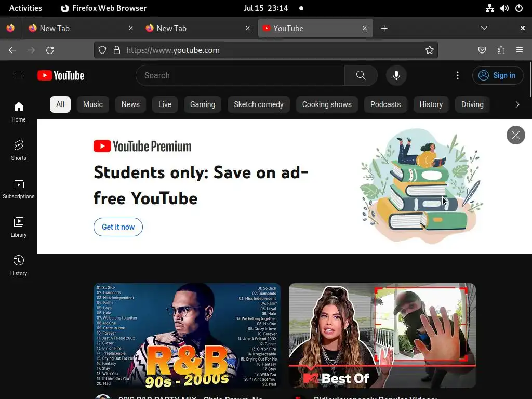Click the YouTube logo
Screen dimensions: 532x399
click(61, 75)
